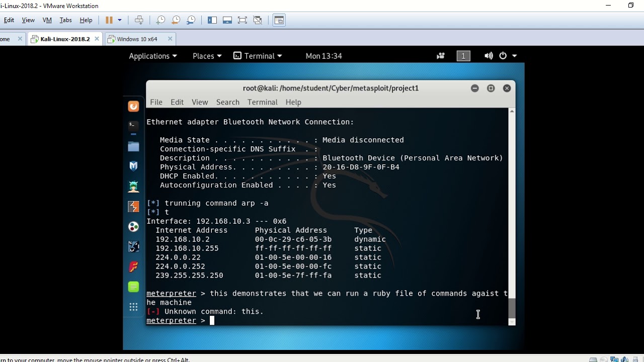Launch Armitage from the dock

coord(133,187)
